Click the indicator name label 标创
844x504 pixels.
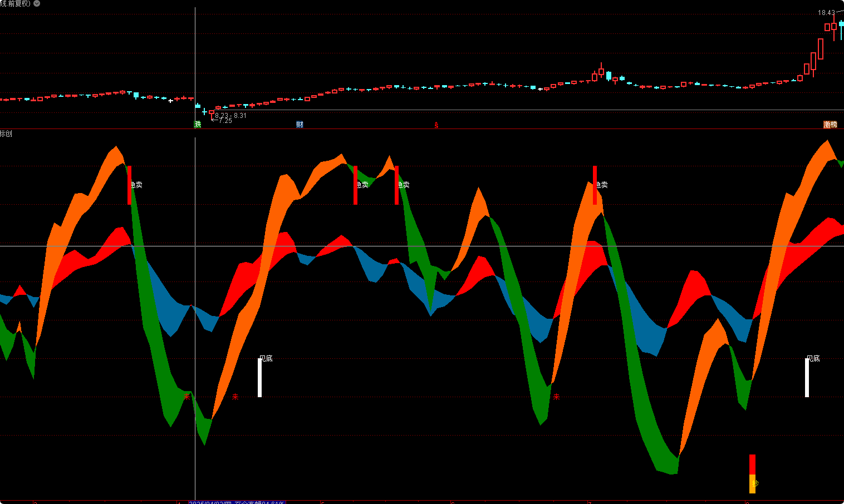pyautogui.click(x=6, y=134)
